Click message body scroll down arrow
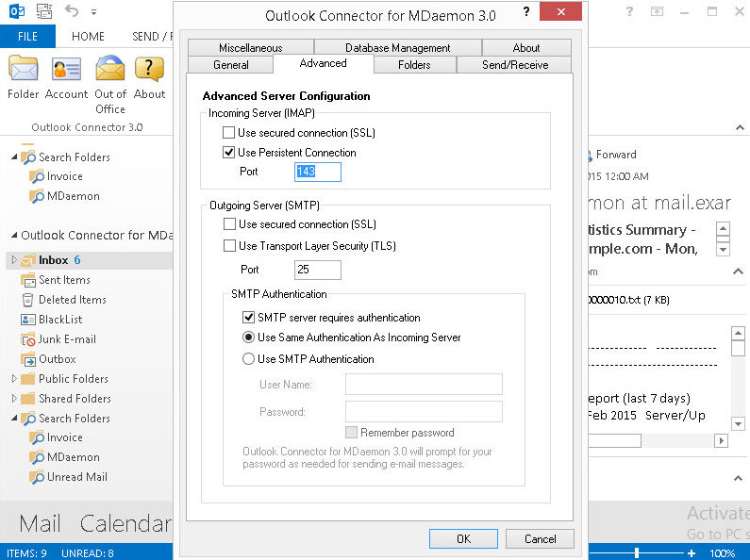 coord(738,423)
